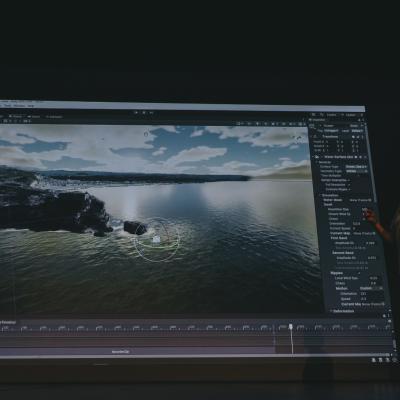
Task: Open the Water Surface component options menu
Action: point(365,157)
